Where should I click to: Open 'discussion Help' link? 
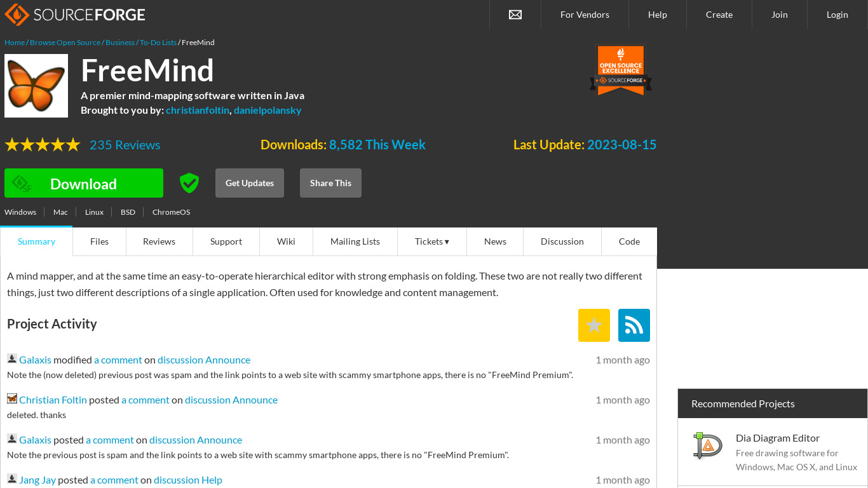pyautogui.click(x=188, y=480)
